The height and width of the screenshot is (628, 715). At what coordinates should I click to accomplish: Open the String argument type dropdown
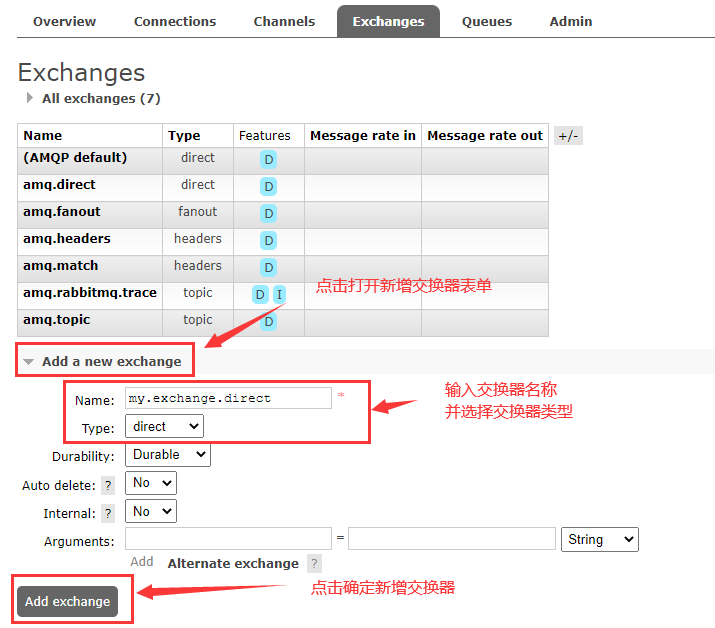pos(600,540)
